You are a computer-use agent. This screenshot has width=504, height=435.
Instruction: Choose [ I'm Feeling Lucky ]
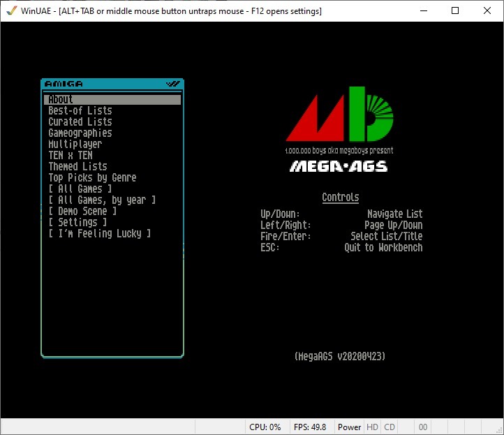[99, 233]
